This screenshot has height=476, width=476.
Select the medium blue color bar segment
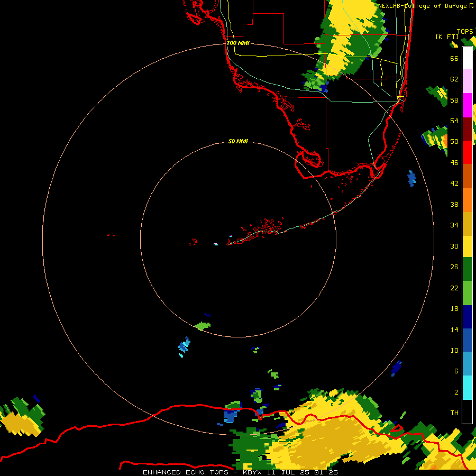click(x=467, y=340)
